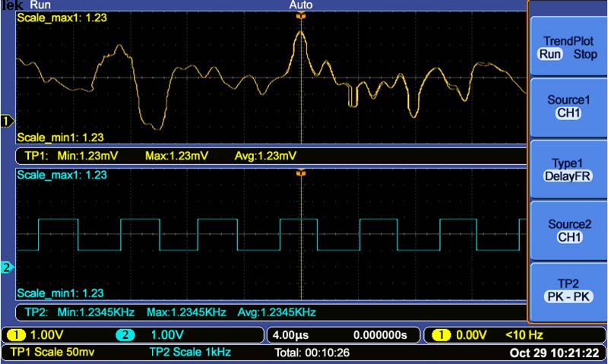608x364 pixels.
Task: Set TrendPlot to Run
Action: (x=549, y=55)
